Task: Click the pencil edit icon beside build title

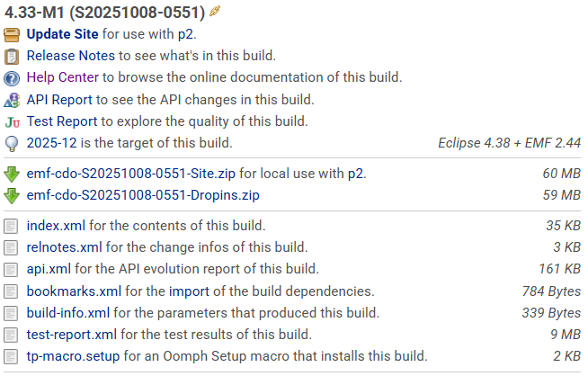Action: pos(215,12)
